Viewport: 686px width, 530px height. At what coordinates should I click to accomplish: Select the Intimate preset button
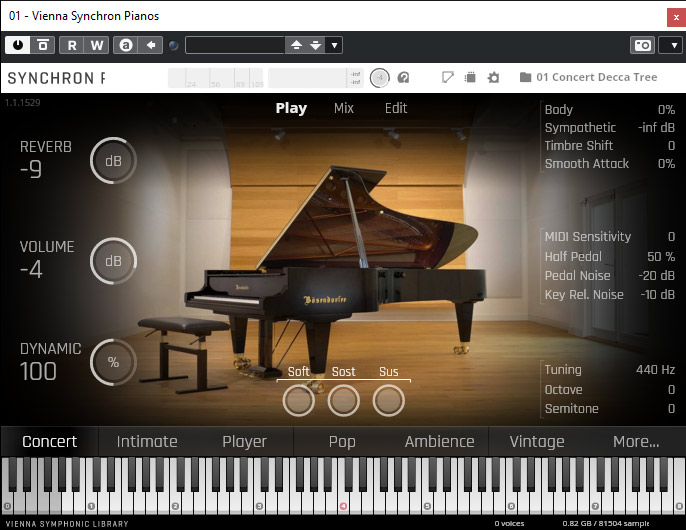pyautogui.click(x=147, y=441)
